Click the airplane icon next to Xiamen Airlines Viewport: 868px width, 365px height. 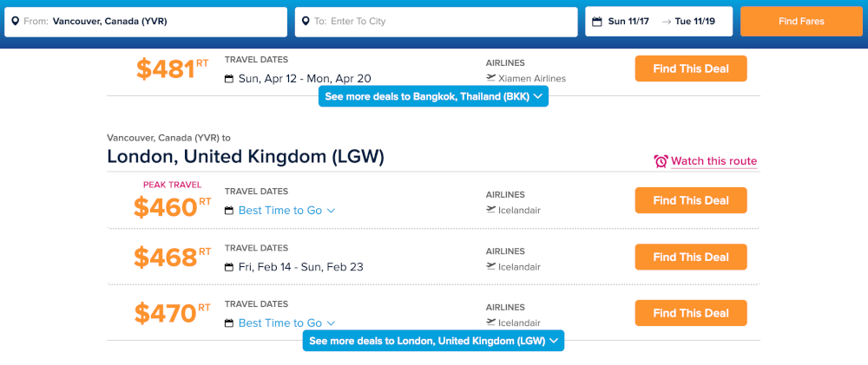tap(490, 78)
